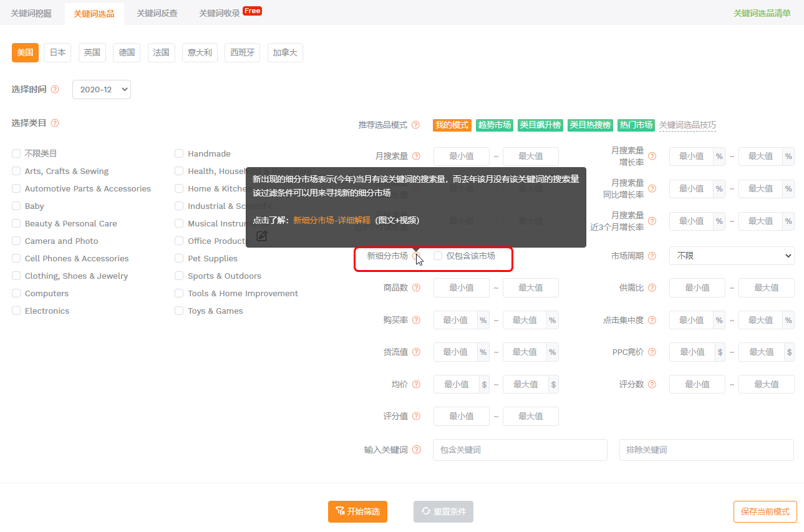The width and height of the screenshot is (804, 532).
Task: Click the 包含关键词 input field
Action: (x=520, y=450)
